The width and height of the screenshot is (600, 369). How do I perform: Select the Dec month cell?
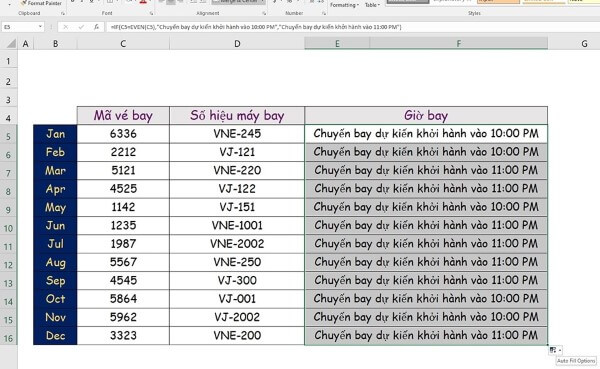point(55,336)
